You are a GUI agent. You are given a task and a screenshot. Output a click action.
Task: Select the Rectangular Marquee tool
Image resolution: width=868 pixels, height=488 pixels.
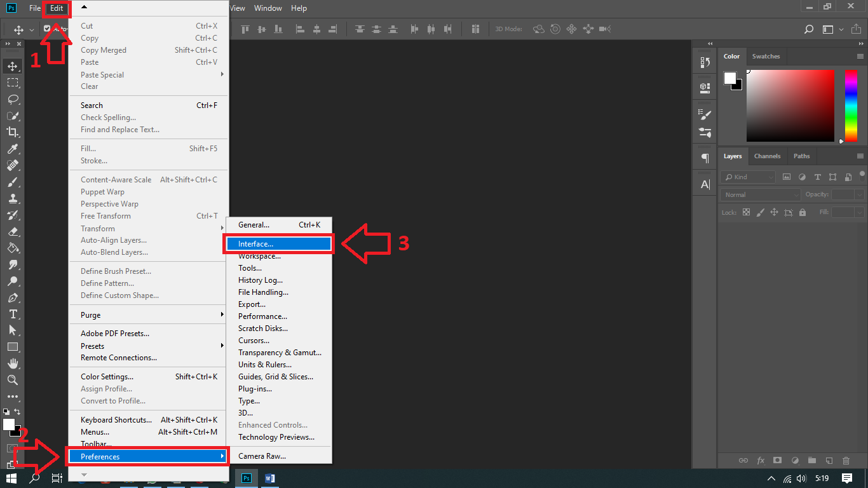[x=13, y=83]
